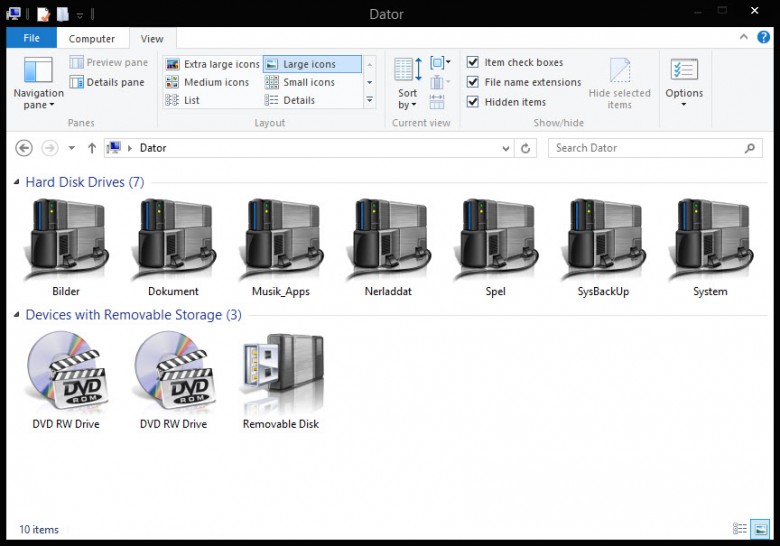This screenshot has width=780, height=546.
Task: Select the View ribbon tab
Action: pos(152,38)
